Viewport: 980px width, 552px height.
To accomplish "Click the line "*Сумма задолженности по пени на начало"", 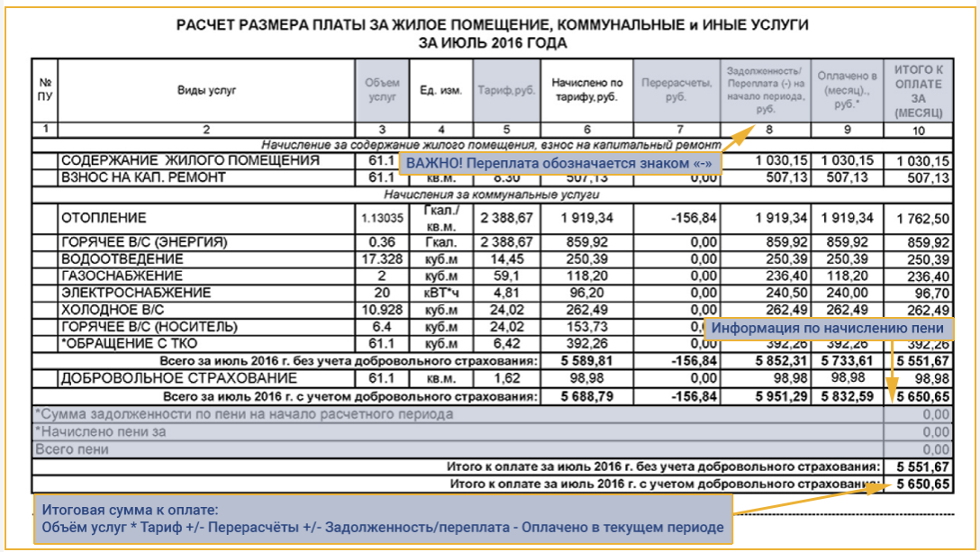I will pyautogui.click(x=244, y=414).
